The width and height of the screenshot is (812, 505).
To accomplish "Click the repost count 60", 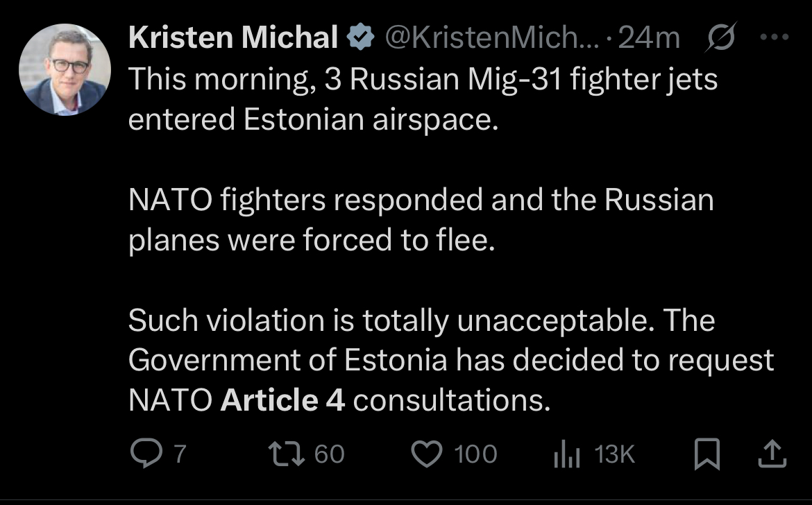I will click(x=329, y=454).
